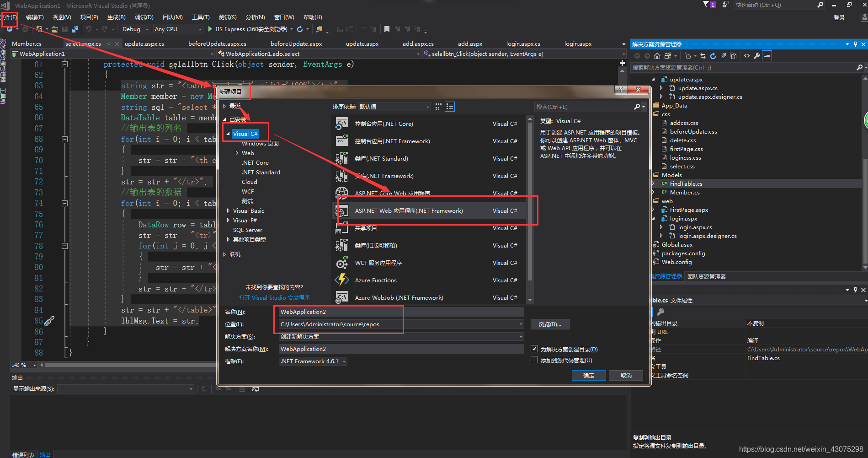Click the Open File toolbar icon

pos(54,29)
